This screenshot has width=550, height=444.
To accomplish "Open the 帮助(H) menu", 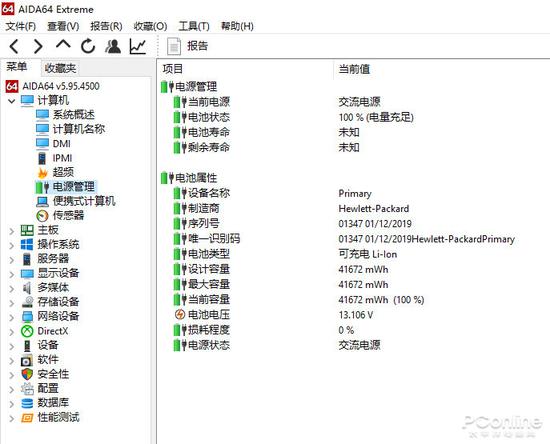I will pyautogui.click(x=237, y=26).
